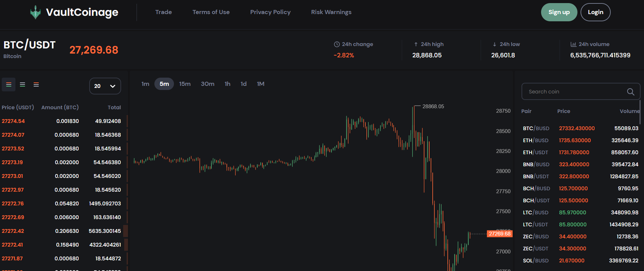The height and width of the screenshot is (271, 644).
Task: Navigate to the Trade menu item
Action: coord(163,12)
